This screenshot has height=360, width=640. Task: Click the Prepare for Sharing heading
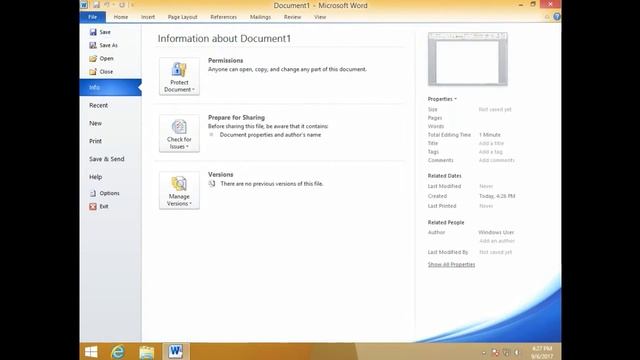click(236, 118)
